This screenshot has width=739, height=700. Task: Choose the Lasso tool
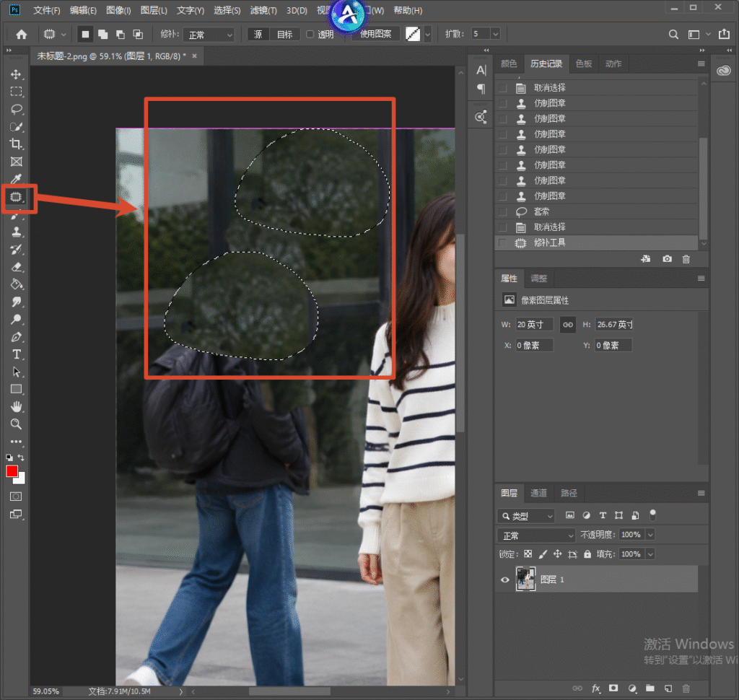pyautogui.click(x=16, y=110)
